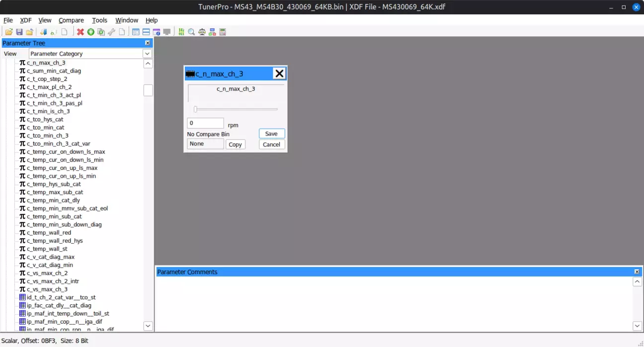Viewport: 644px width, 347px height.
Task: Click the open bin file folder icon
Action: point(9,32)
